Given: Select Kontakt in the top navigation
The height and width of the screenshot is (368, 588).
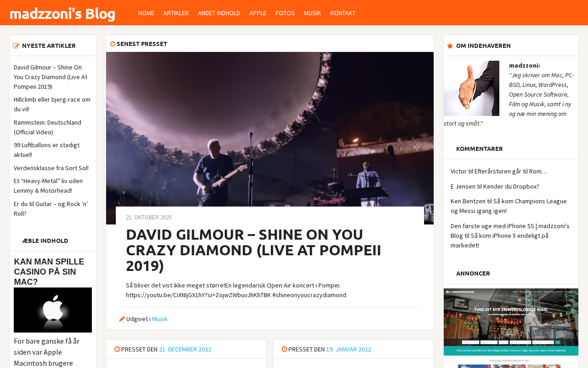Looking at the screenshot, I should (343, 13).
